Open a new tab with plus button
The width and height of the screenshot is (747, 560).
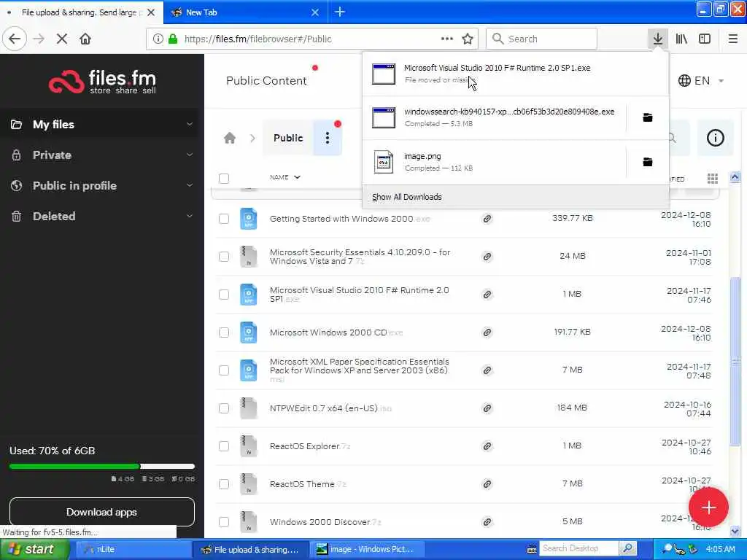click(340, 12)
